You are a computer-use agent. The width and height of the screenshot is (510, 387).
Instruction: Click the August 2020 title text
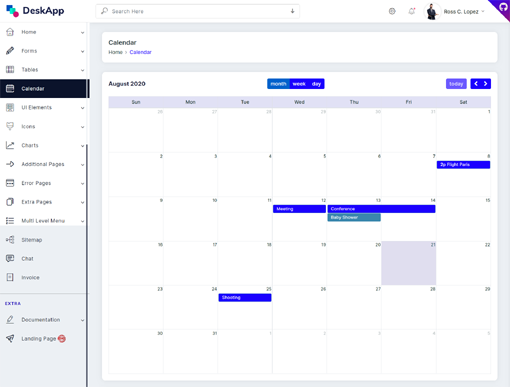(x=127, y=84)
